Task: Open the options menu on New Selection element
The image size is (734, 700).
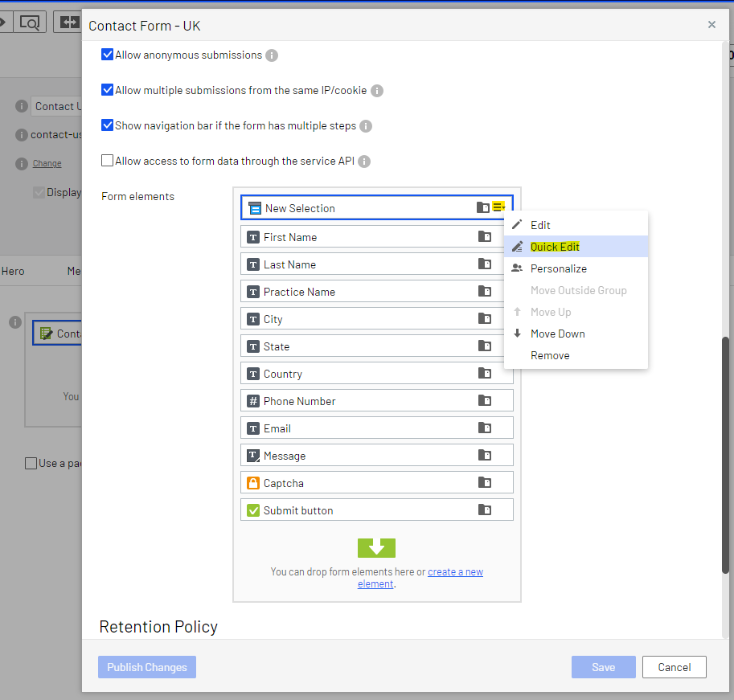Action: pyautogui.click(x=499, y=206)
